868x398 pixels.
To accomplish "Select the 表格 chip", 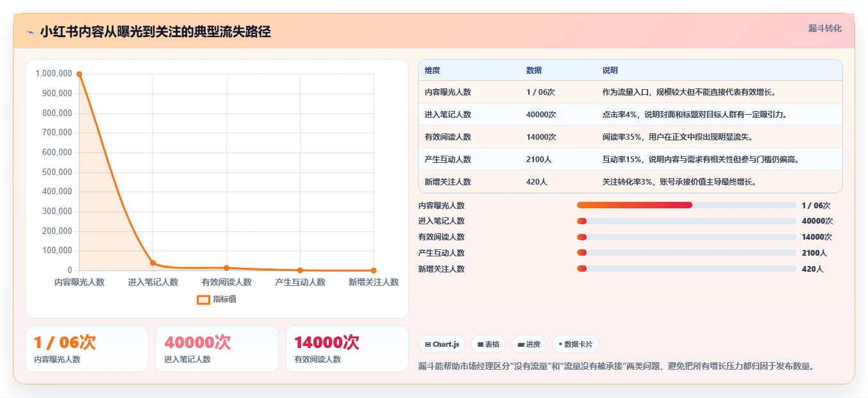I will pos(488,344).
